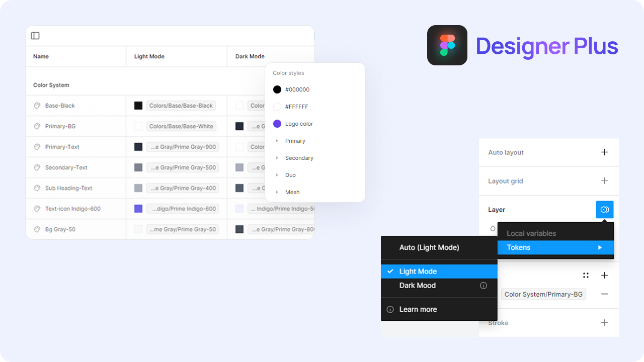The image size is (644, 362).
Task: Add Stroke with plus icon
Action: pyautogui.click(x=605, y=323)
